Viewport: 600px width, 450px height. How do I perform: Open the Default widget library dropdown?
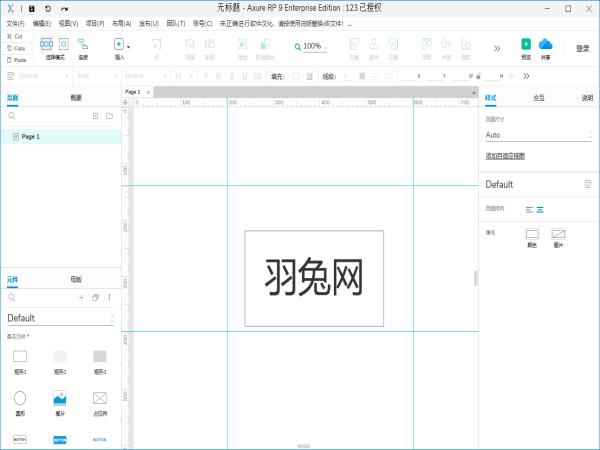click(60, 318)
